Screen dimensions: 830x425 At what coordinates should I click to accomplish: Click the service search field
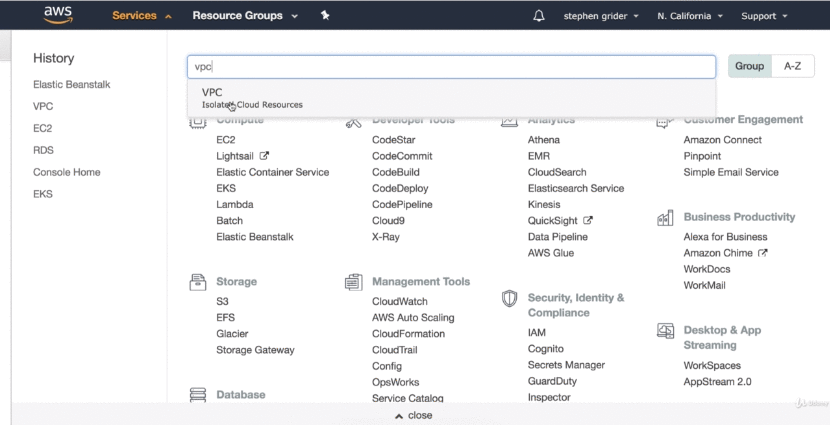click(451, 66)
